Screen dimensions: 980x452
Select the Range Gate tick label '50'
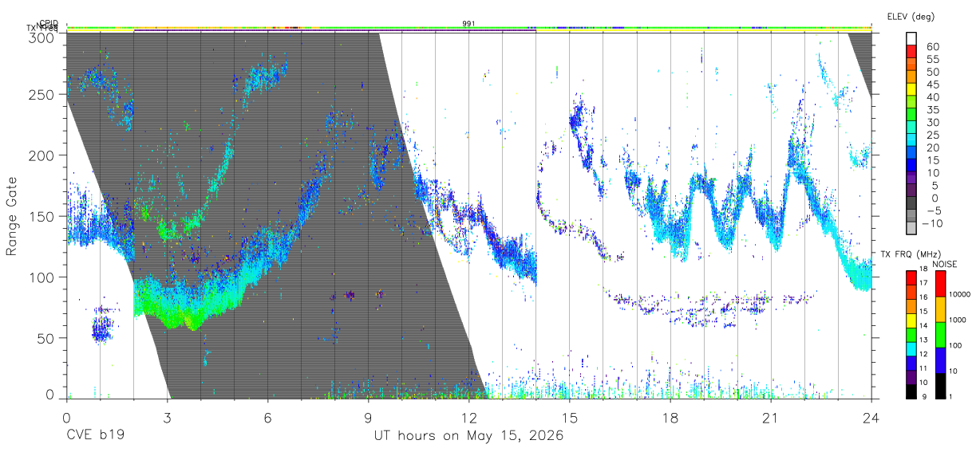(x=45, y=338)
